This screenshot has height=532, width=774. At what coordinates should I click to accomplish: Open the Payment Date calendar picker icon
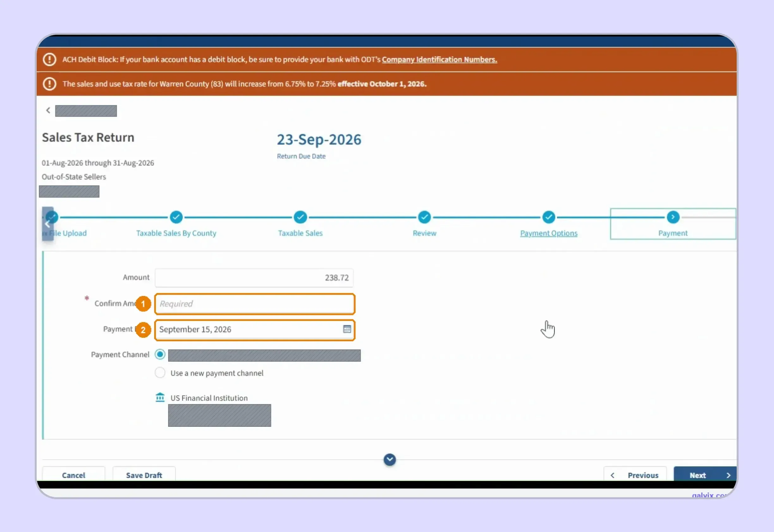click(347, 329)
